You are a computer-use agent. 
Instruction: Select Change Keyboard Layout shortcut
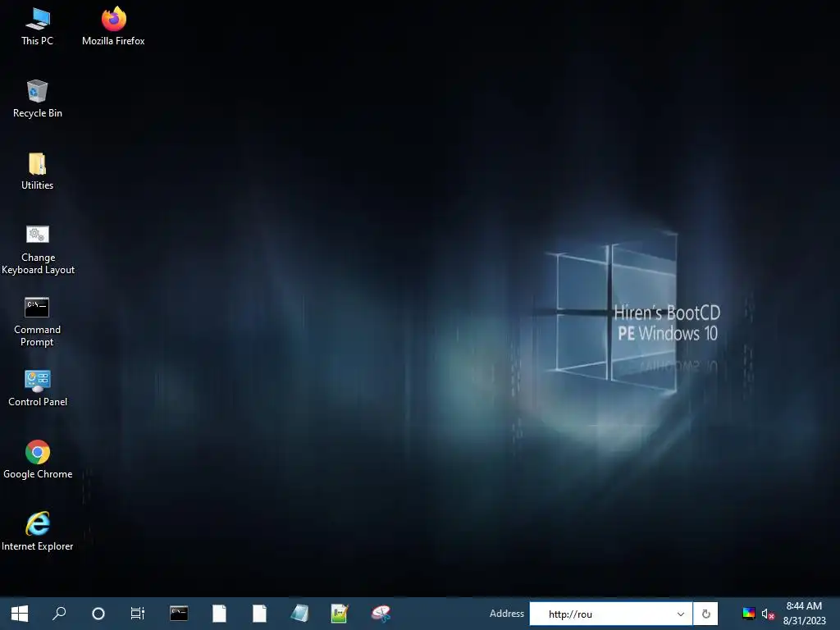38,249
